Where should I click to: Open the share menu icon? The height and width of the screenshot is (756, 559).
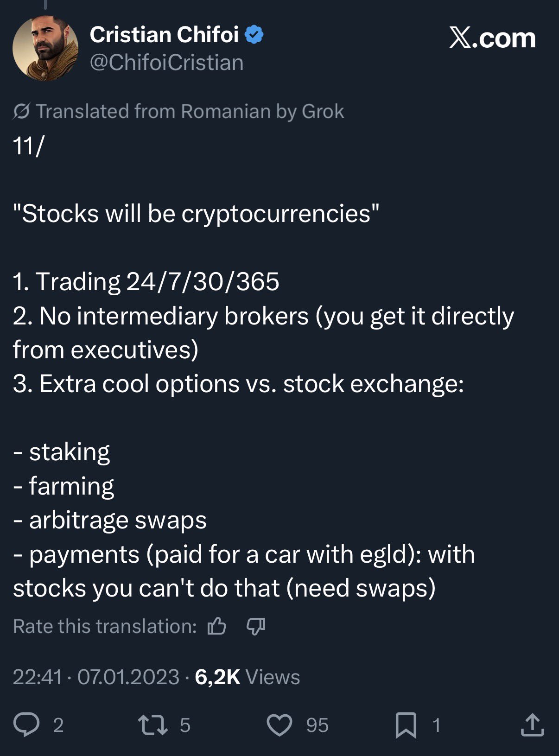tap(532, 725)
